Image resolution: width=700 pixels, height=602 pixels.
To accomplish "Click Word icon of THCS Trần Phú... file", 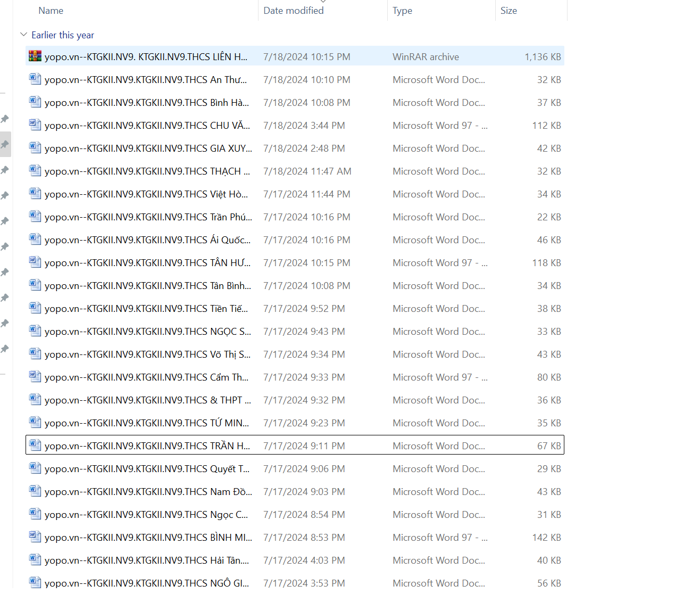I will click(35, 216).
